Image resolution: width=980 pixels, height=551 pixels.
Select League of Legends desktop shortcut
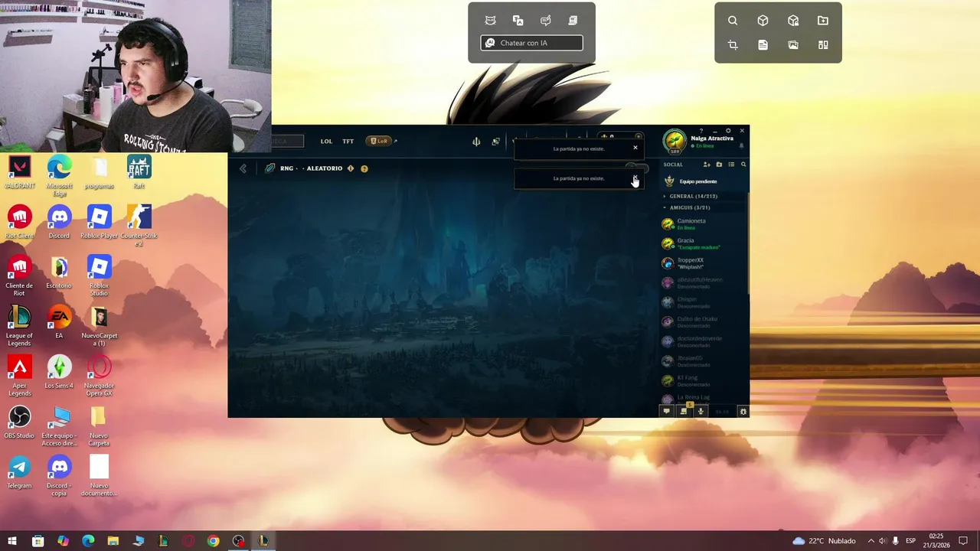(x=19, y=326)
